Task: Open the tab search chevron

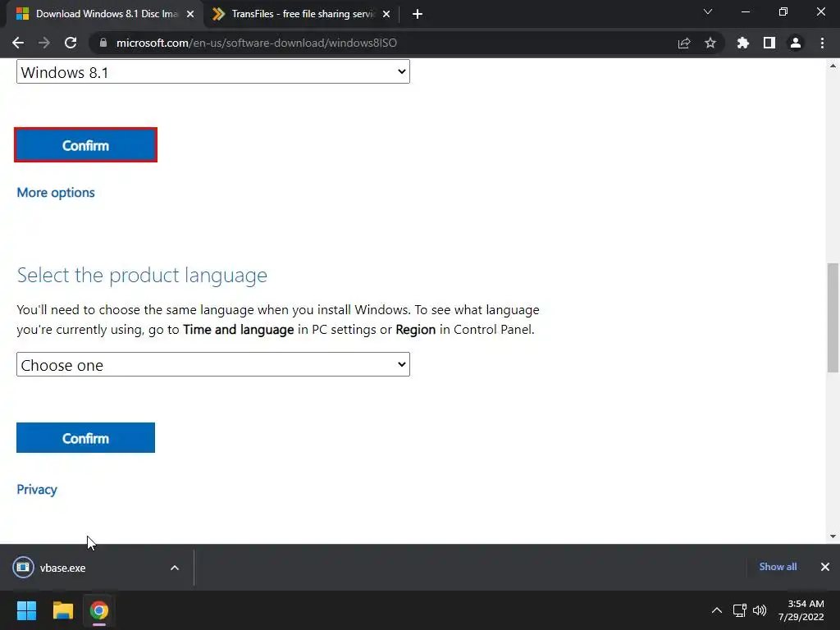Action: [708, 11]
